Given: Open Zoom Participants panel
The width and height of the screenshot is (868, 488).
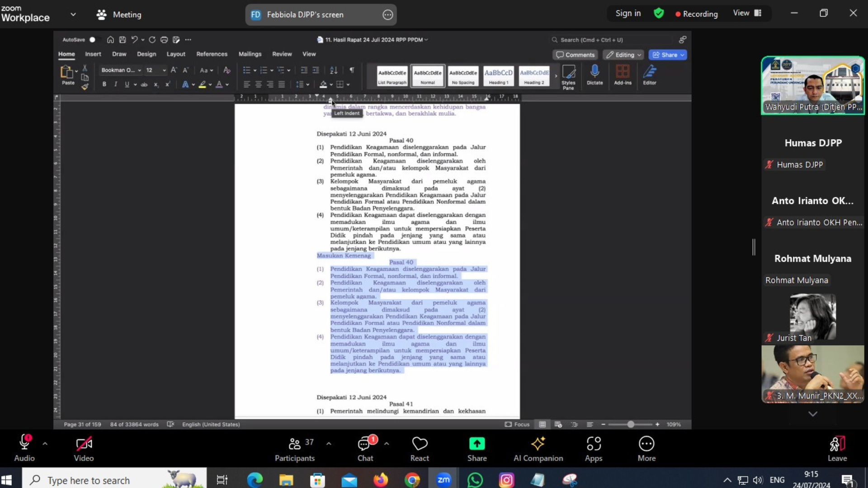Looking at the screenshot, I should click(295, 449).
